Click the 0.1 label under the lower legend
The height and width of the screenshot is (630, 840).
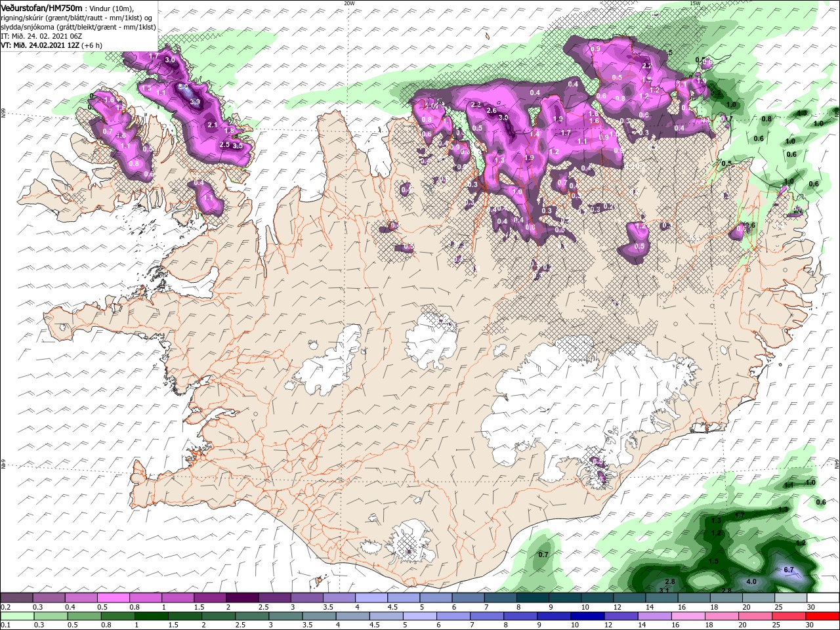pyautogui.click(x=5, y=625)
